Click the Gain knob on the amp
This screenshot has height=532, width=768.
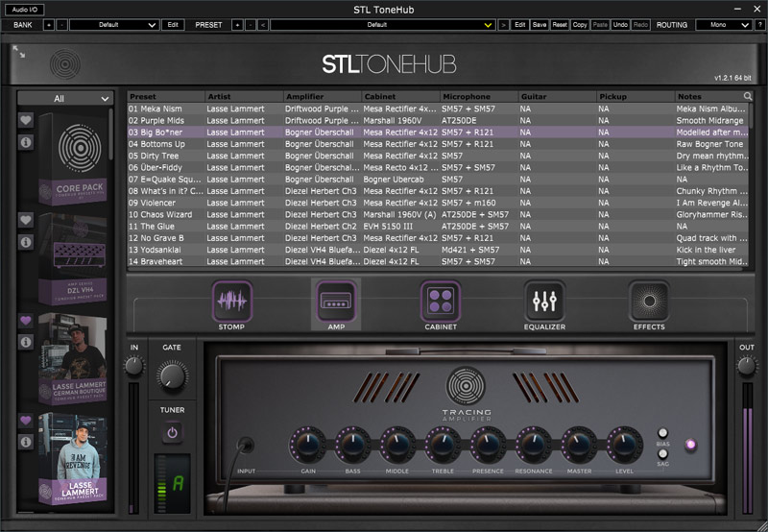305,444
